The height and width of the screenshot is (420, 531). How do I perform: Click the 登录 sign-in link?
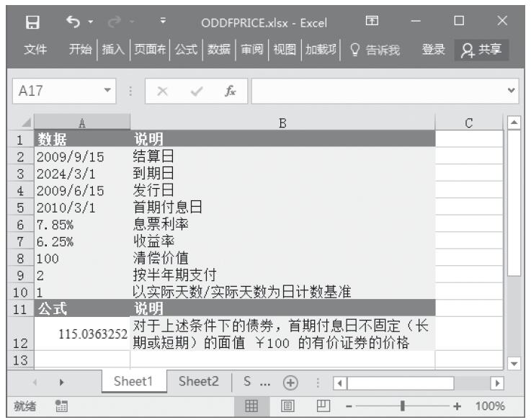(x=433, y=50)
